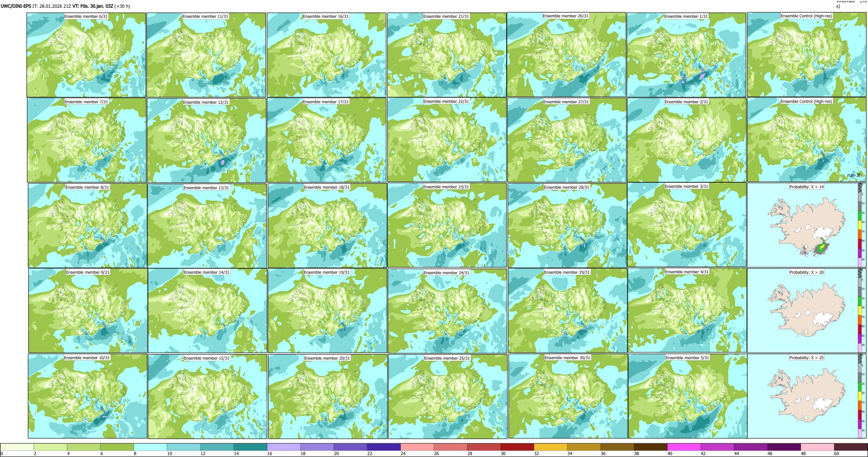Select the Ensemble member 21/31 map panel
This screenshot has width=868, height=457.
(447, 55)
